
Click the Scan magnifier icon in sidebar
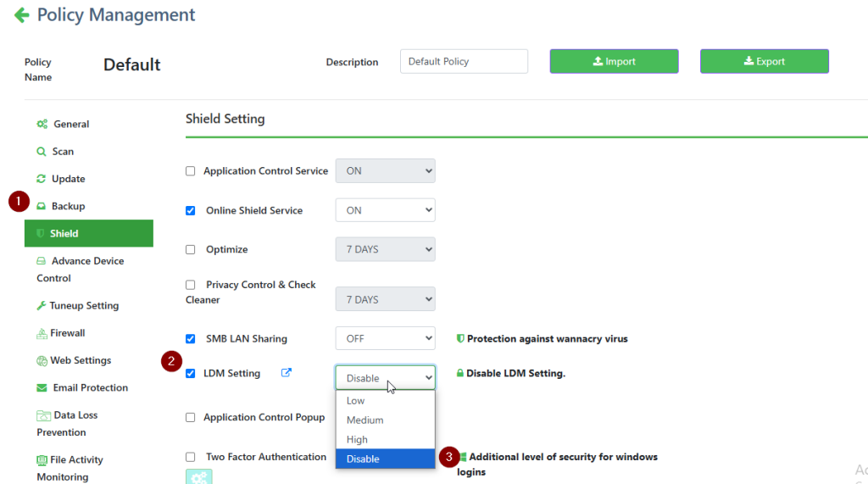(42, 152)
